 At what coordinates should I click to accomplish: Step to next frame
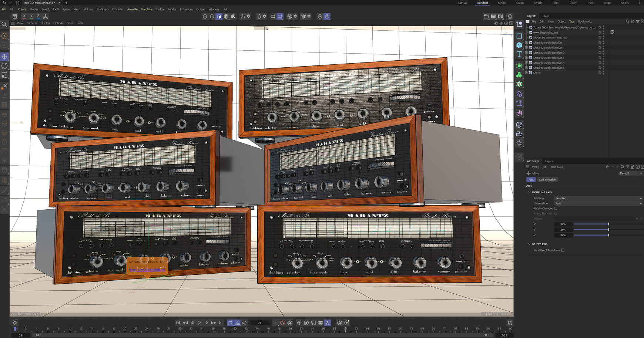tap(206, 323)
